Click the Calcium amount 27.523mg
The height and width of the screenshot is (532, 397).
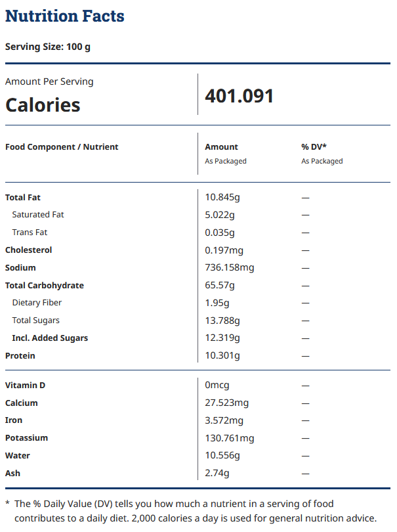pos(227,403)
